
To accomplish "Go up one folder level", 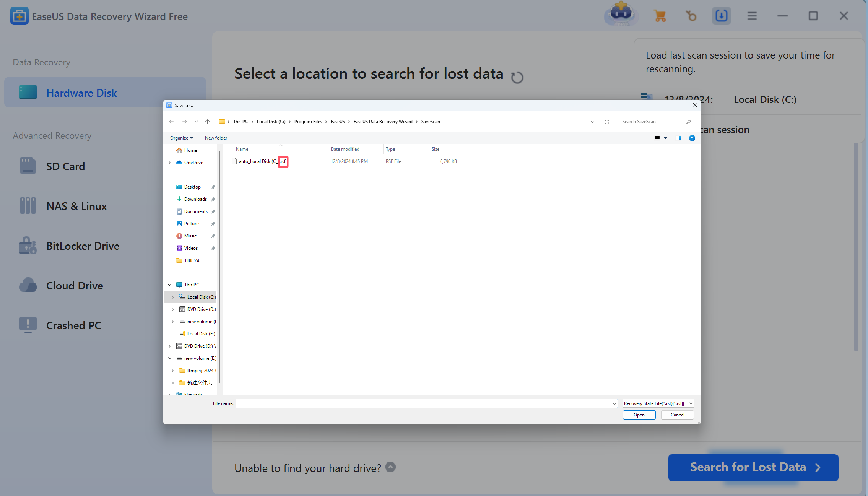I will coord(207,122).
